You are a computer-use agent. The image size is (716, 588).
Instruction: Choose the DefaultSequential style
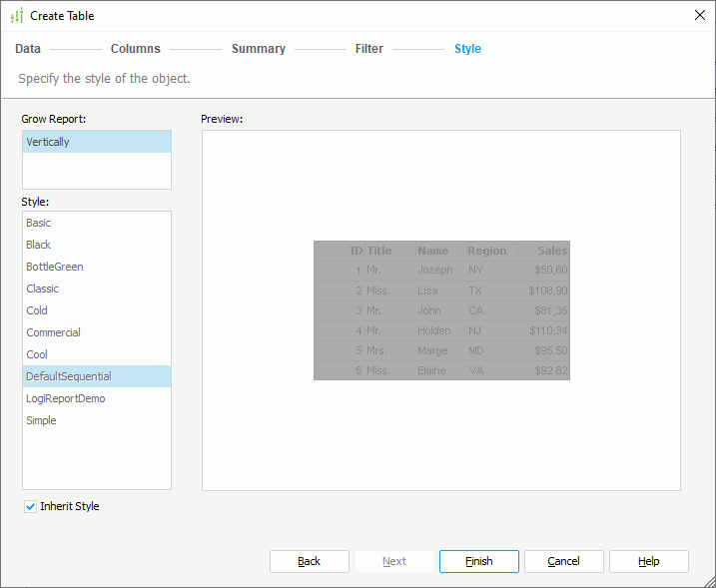(97, 376)
